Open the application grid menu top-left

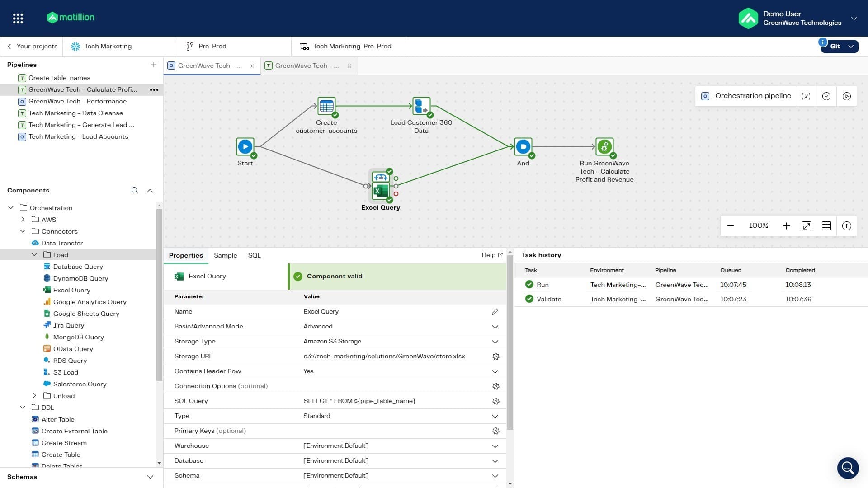(x=18, y=18)
